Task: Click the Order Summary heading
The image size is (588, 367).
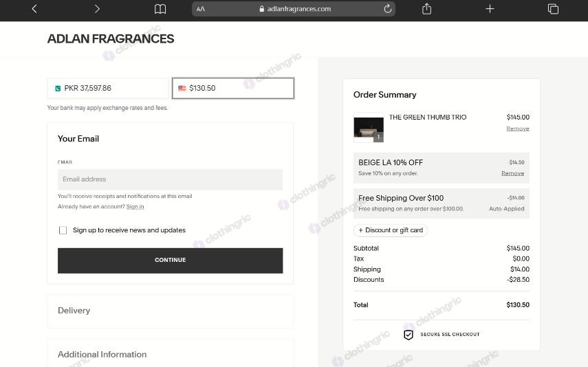Action: point(384,95)
